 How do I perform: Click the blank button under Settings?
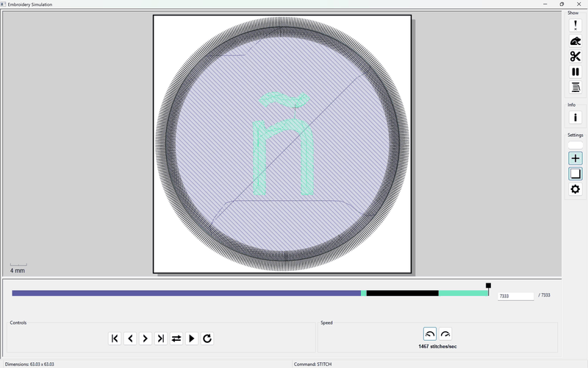pyautogui.click(x=576, y=145)
